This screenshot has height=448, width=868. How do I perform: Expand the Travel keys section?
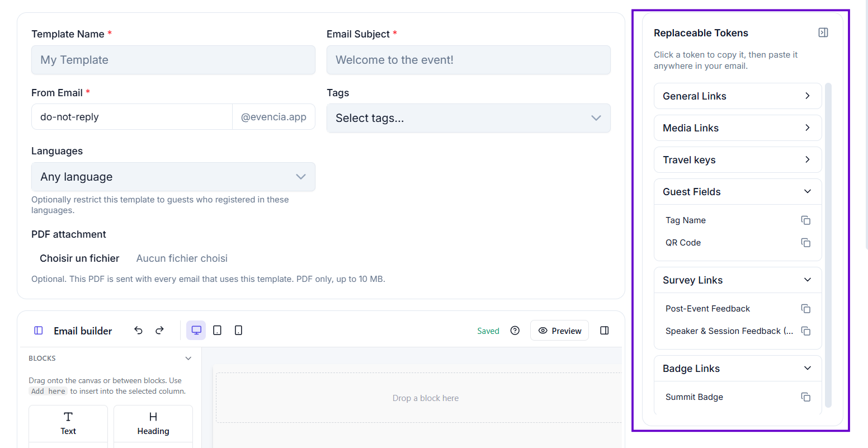coord(738,160)
